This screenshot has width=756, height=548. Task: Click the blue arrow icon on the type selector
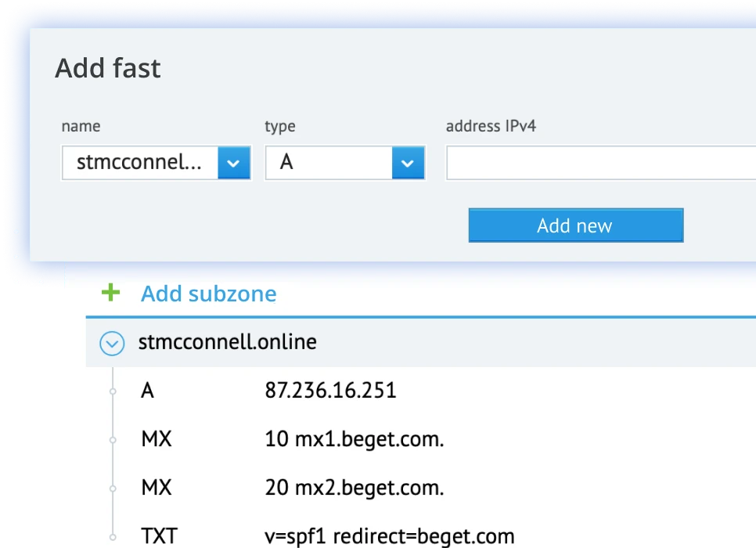tap(407, 163)
